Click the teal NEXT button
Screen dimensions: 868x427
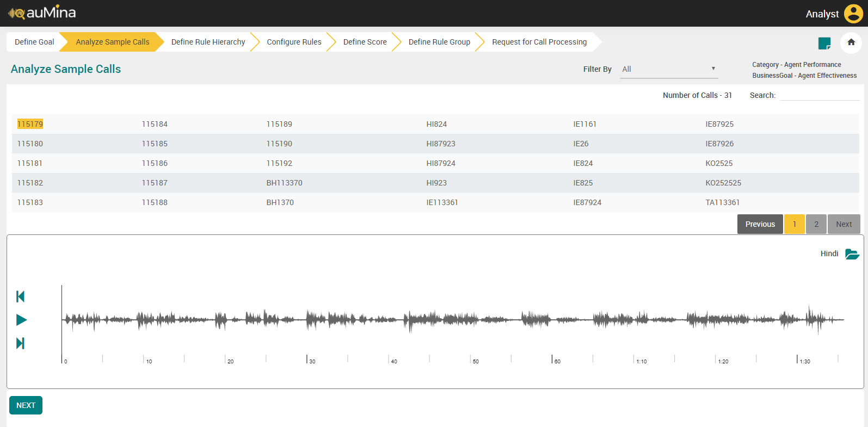point(26,405)
